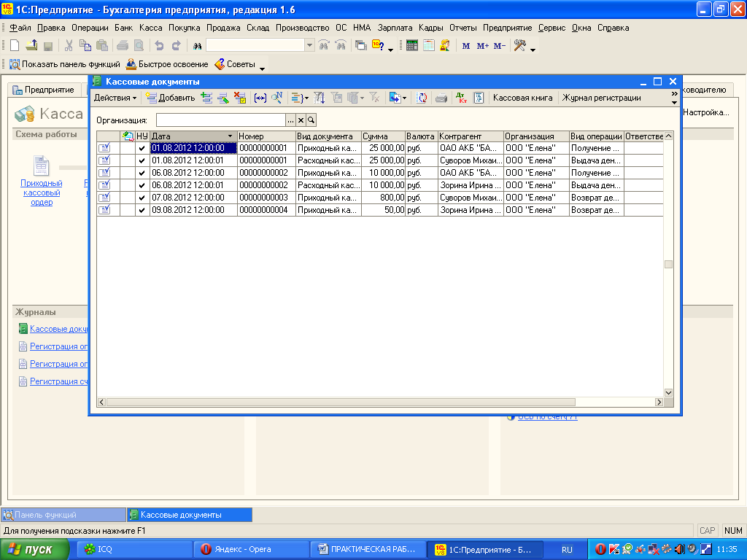This screenshot has width=747, height=560.
Task: Expand the Советы toolbar options arrow
Action: tap(262, 69)
